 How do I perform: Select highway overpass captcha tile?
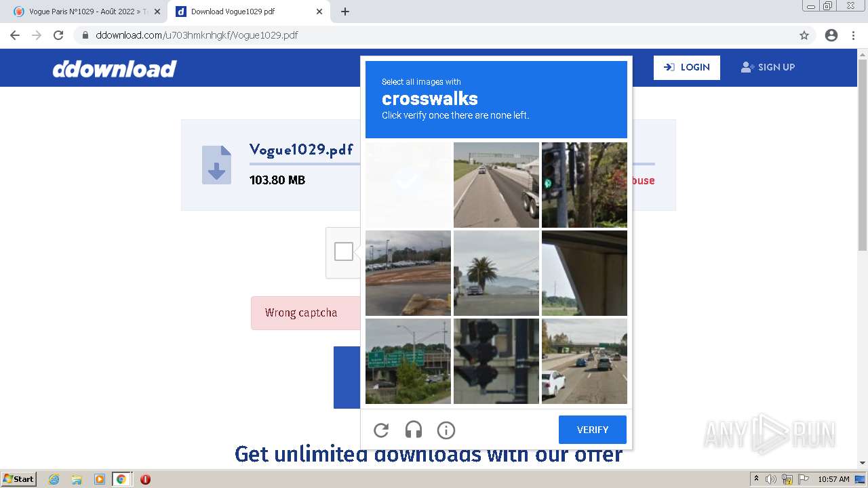pyautogui.click(x=496, y=185)
